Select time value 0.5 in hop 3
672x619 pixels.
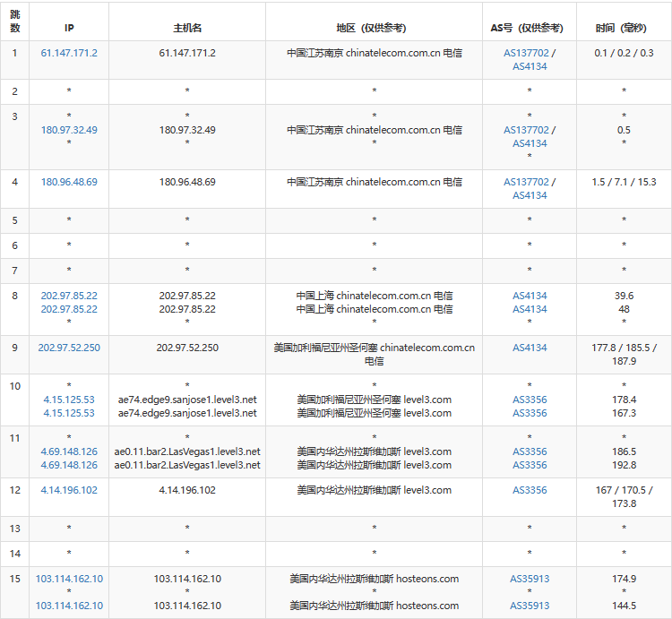pyautogui.click(x=624, y=130)
